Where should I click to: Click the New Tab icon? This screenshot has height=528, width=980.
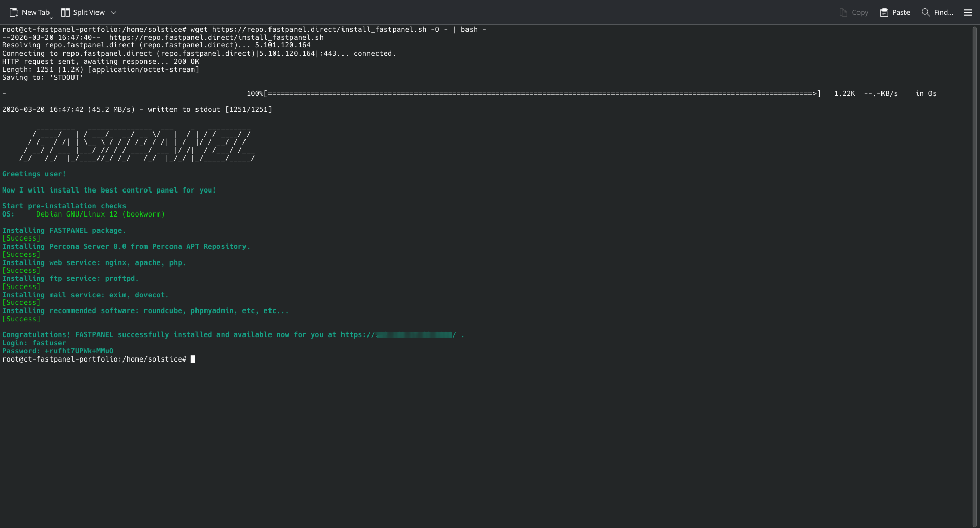[x=14, y=12]
